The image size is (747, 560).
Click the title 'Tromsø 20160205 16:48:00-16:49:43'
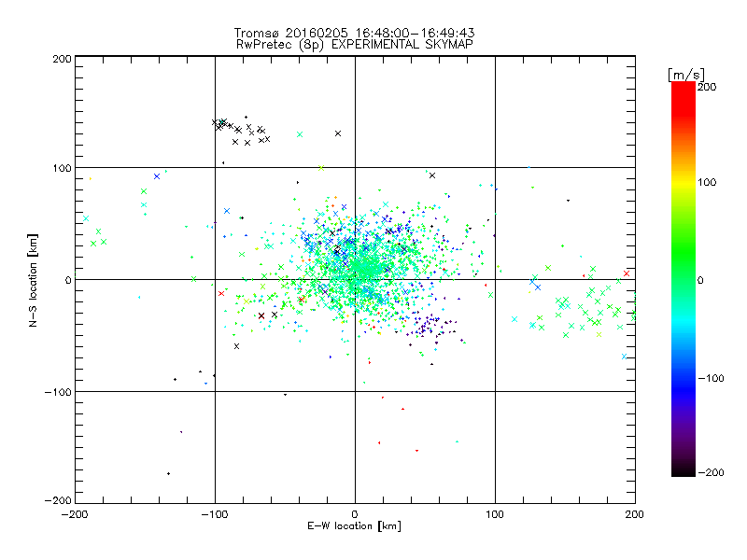(x=354, y=33)
